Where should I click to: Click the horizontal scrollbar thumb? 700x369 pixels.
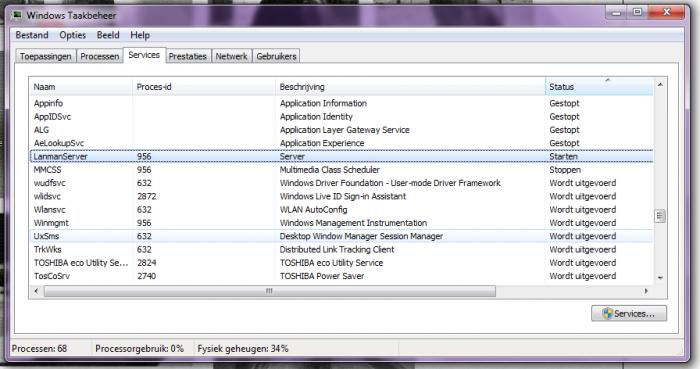270,291
